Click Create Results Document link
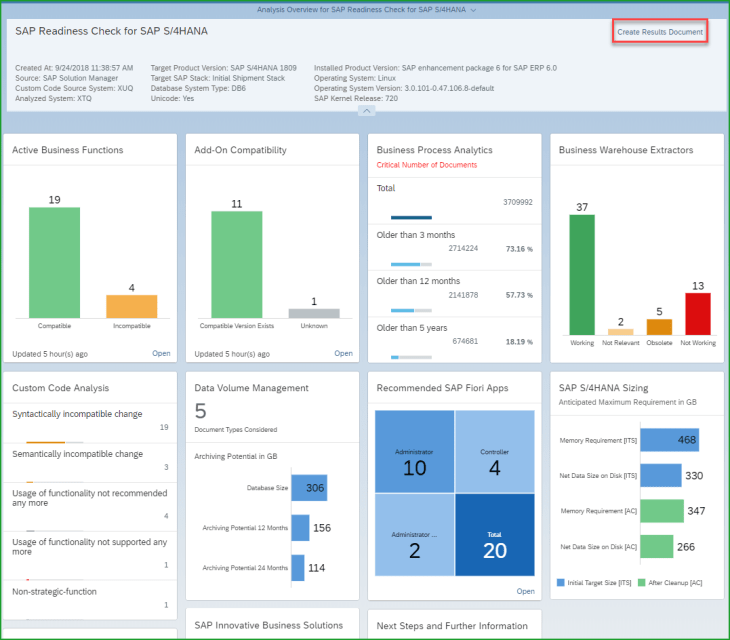730x640 pixels. coord(660,32)
